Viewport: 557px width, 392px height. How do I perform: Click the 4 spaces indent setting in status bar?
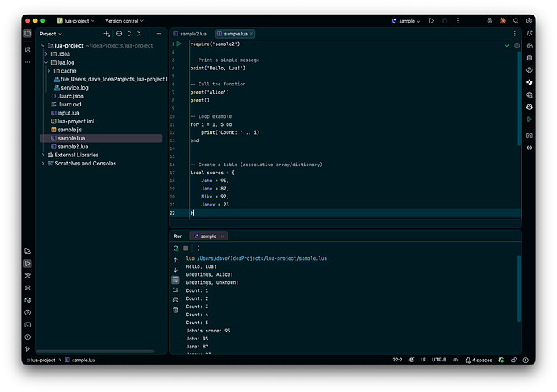(x=482, y=360)
